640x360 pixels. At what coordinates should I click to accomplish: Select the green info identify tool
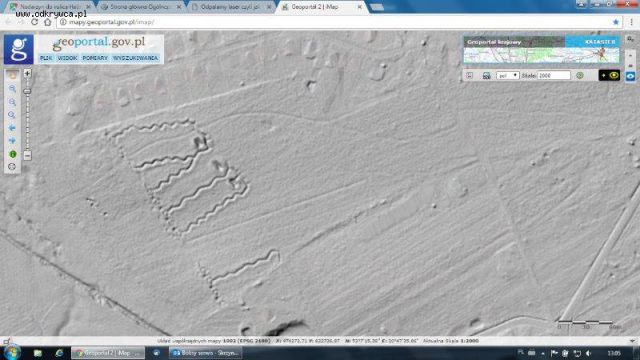pyautogui.click(x=13, y=154)
